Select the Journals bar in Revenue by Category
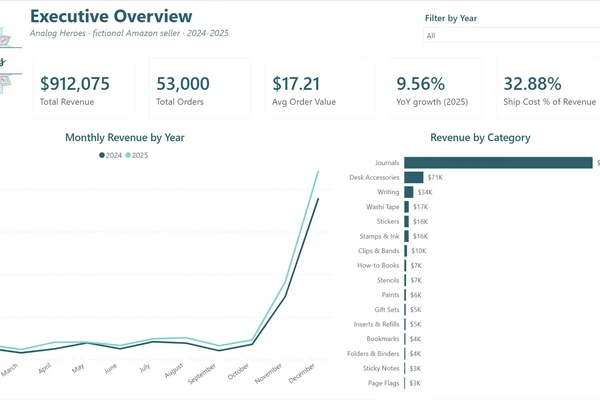This screenshot has height=400, width=600. [x=498, y=163]
